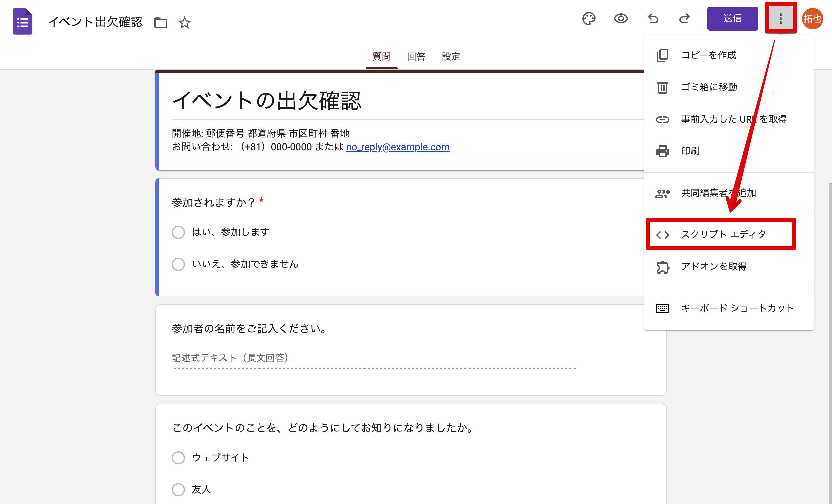Choose 友人 as how you heard
Image resolution: width=832 pixels, height=504 pixels.
(x=178, y=489)
